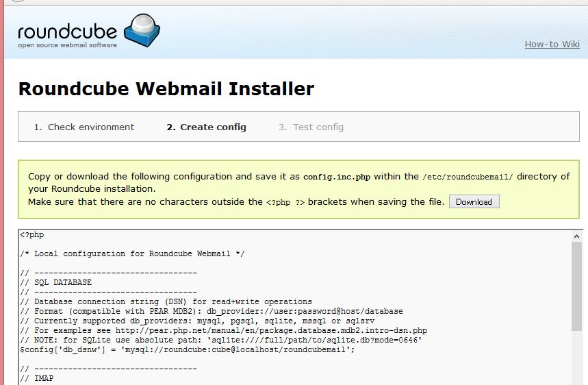
Task: Jump to the Test config step
Action: (311, 127)
